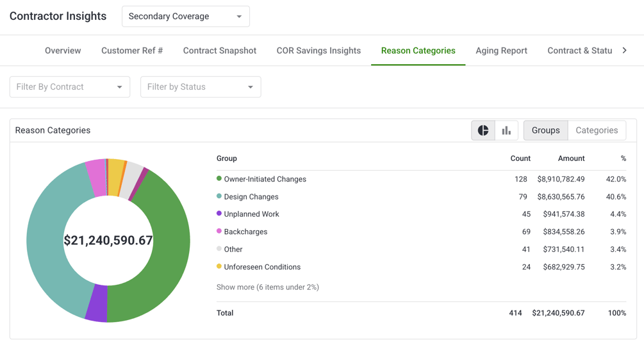Click the 40.6% percentage cell

click(x=616, y=197)
